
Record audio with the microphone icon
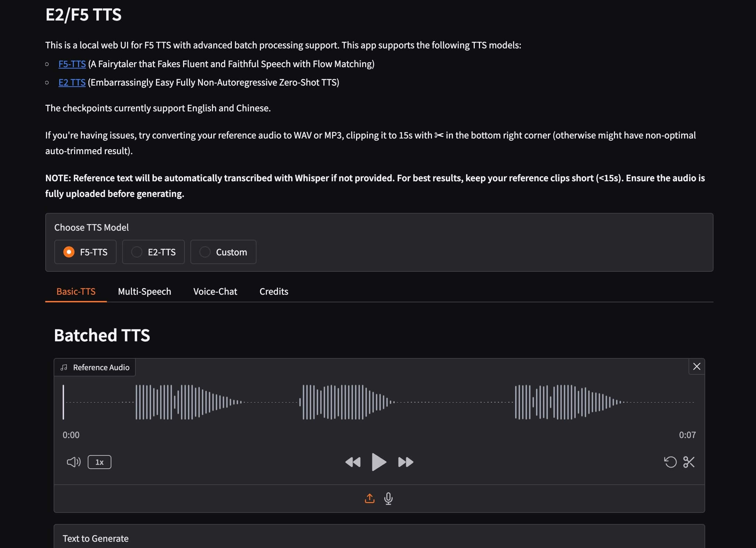click(388, 499)
